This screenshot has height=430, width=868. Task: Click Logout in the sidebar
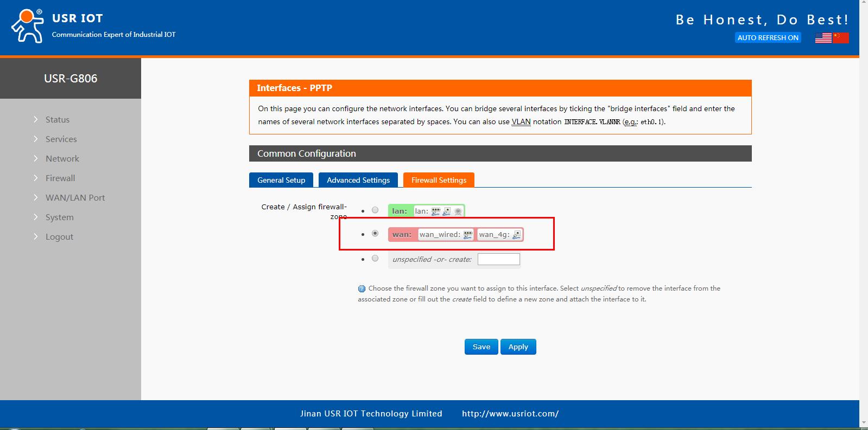click(x=59, y=236)
